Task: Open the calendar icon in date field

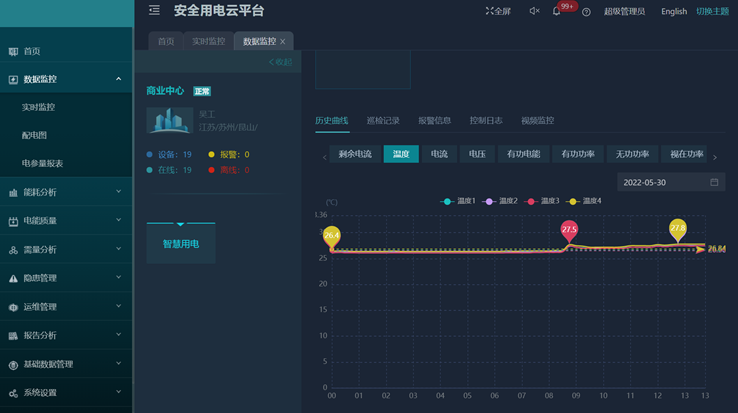Action: [x=714, y=182]
